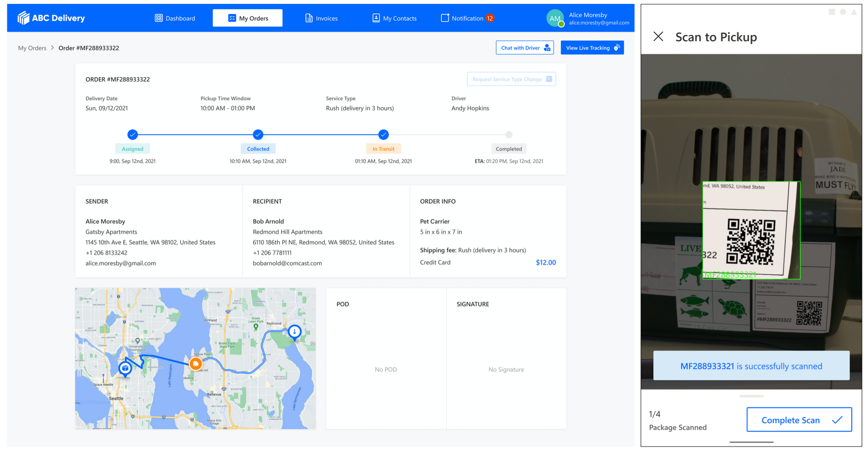Click the pickup window 10:00 AM - 01:00 PM
This screenshot has height=452, width=868.
(227, 108)
